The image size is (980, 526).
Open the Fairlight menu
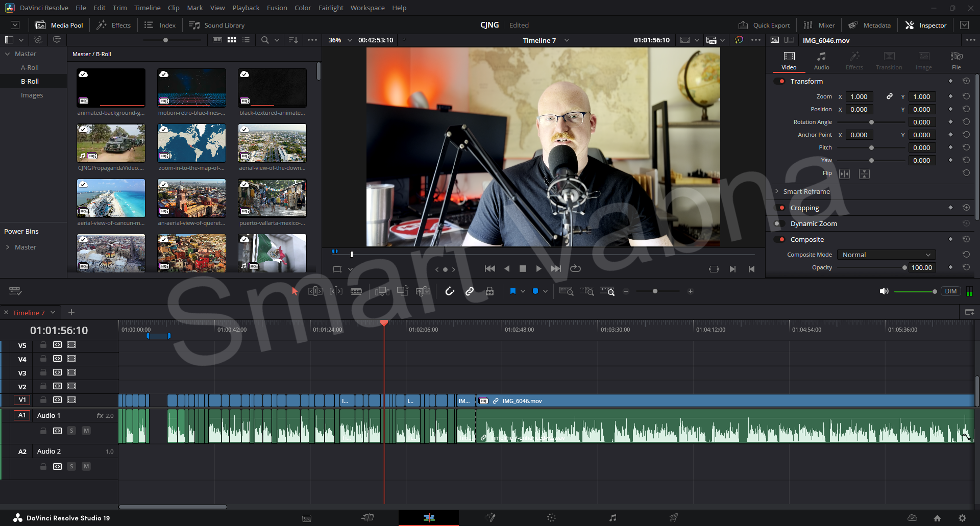pos(330,8)
